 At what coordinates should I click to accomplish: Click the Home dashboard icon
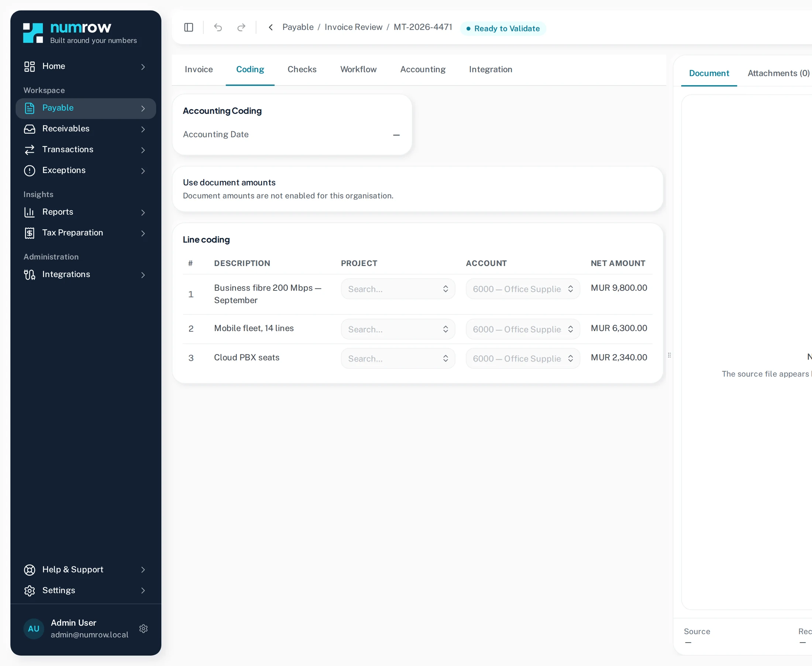tap(30, 66)
